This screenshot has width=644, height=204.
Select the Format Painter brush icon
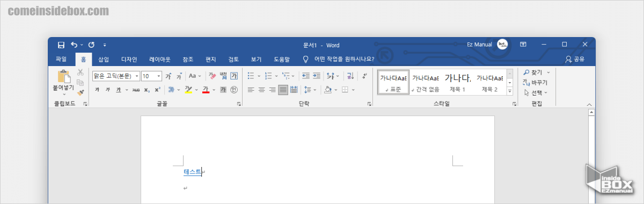[80, 92]
